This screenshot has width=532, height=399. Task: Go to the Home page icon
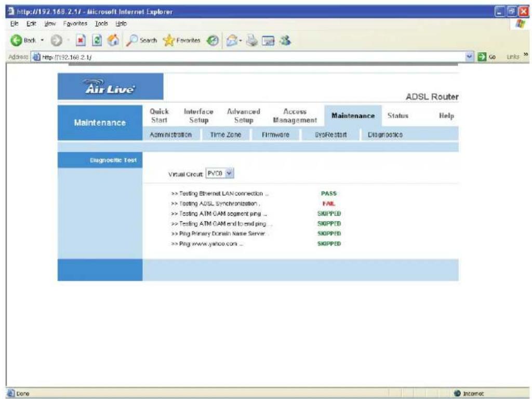(113, 41)
